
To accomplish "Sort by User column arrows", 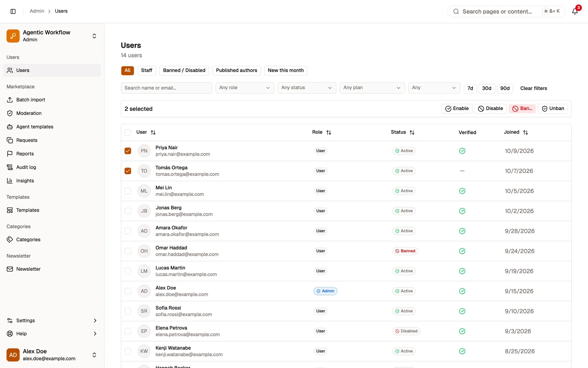I will [153, 132].
